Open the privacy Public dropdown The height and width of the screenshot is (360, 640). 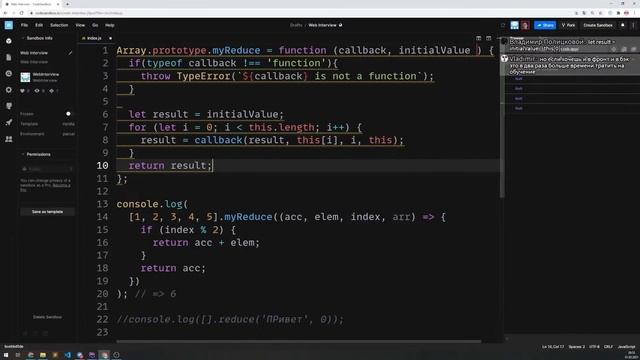(x=47, y=169)
